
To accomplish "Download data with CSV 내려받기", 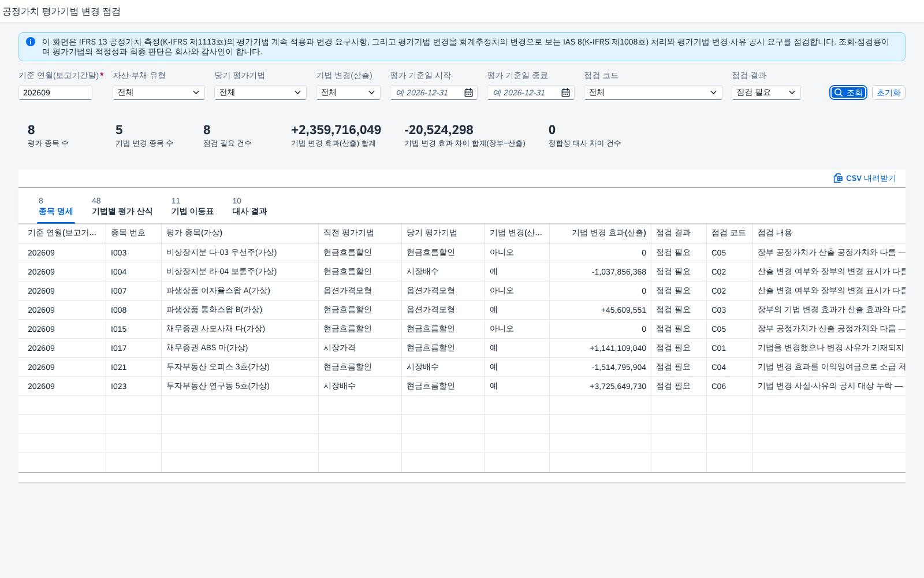I will (865, 178).
